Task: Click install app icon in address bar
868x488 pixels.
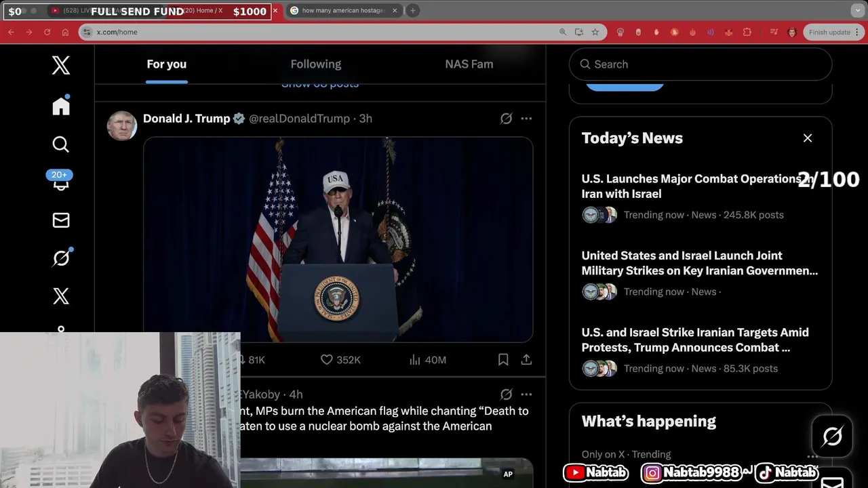Action: (x=579, y=32)
